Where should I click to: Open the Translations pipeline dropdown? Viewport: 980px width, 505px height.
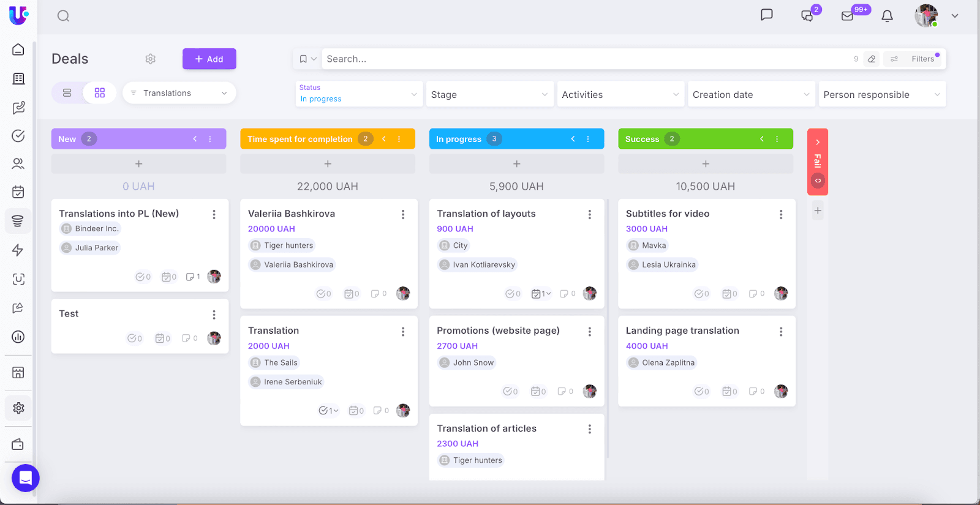(x=179, y=93)
